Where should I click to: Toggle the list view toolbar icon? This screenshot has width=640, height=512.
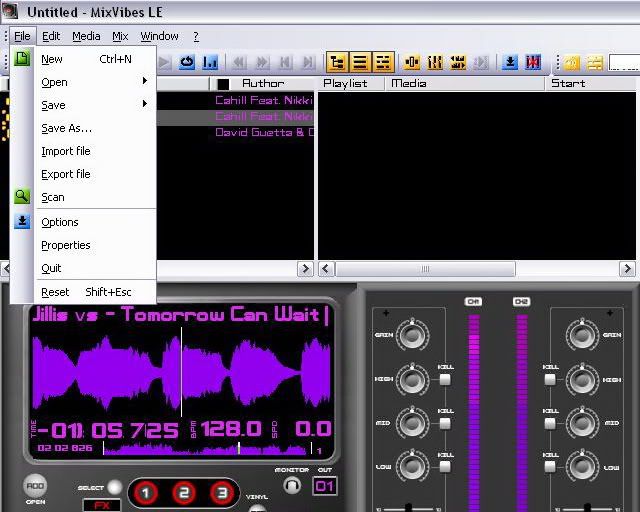360,62
